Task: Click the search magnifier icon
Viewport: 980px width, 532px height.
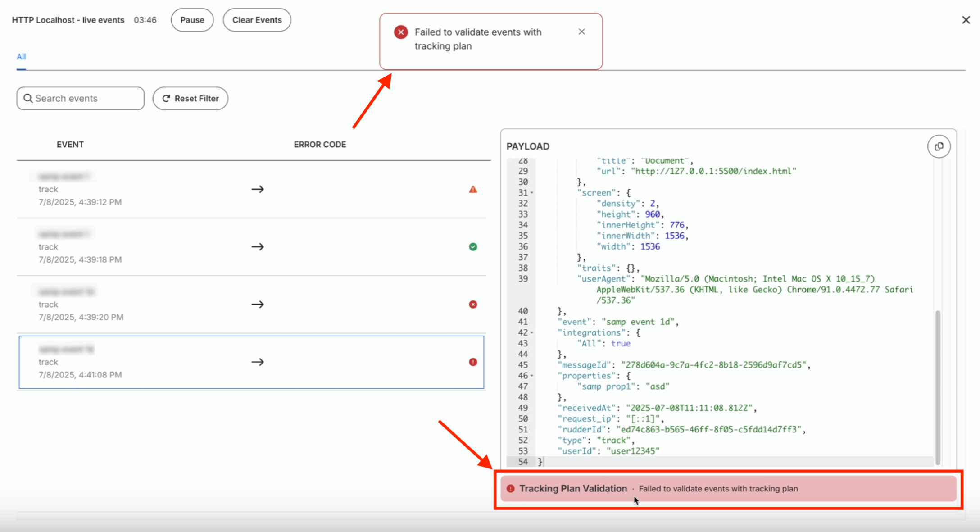Action: [x=28, y=98]
